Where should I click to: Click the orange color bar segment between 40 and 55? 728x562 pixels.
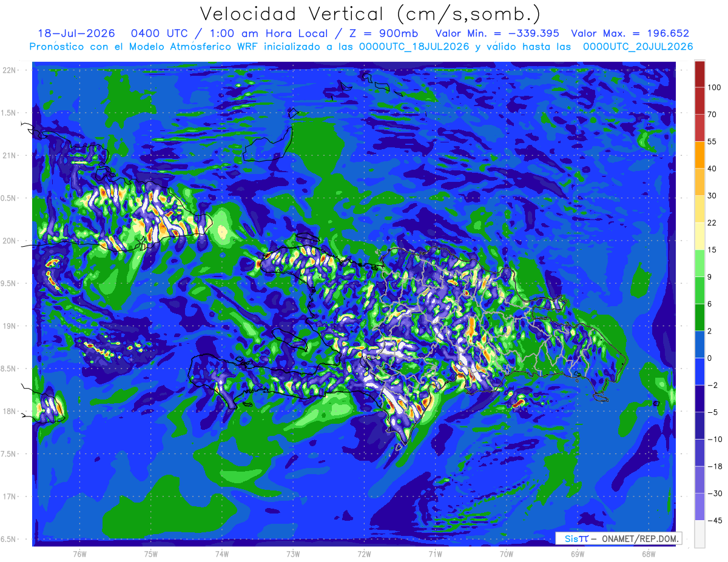(x=699, y=155)
